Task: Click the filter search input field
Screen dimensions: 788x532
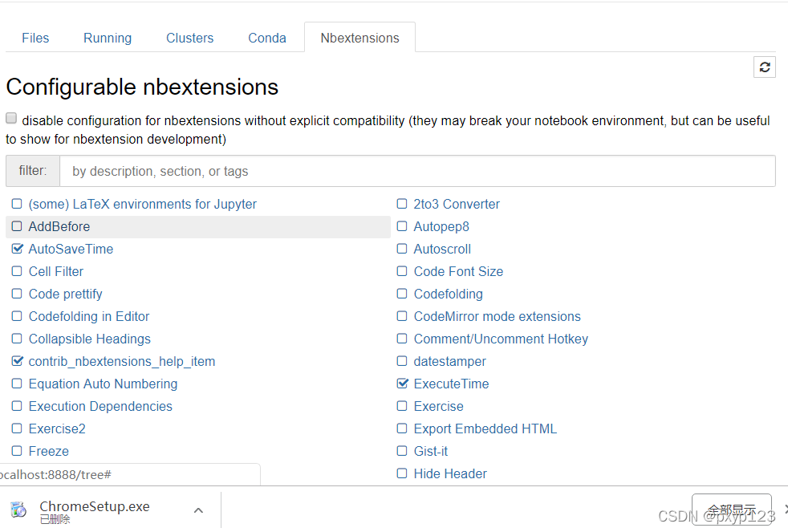Action: (x=417, y=171)
